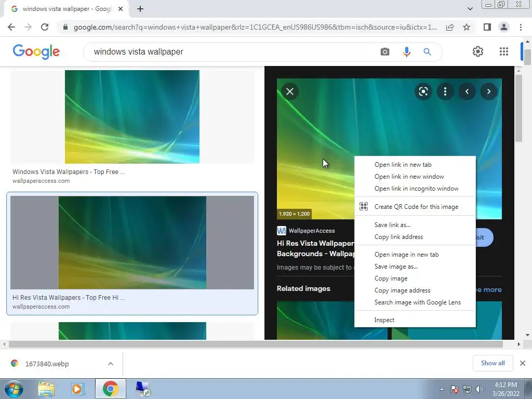
Task: Click the share page icon in address bar
Action: tap(450, 27)
